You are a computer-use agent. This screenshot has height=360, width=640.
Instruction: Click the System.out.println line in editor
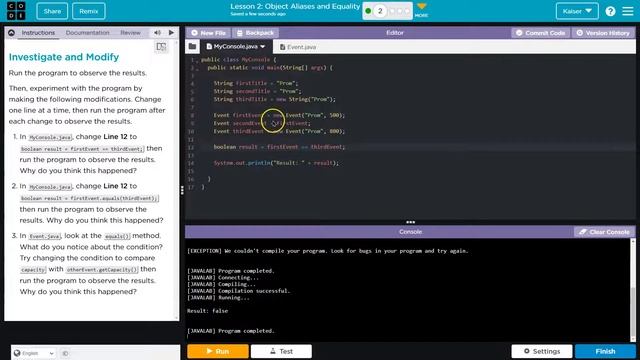[276, 163]
